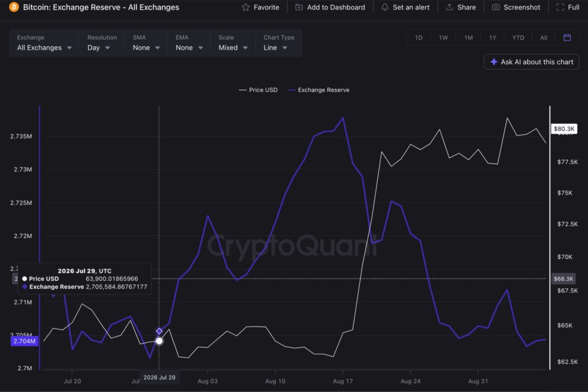Open the calendar date range picker

click(x=567, y=37)
